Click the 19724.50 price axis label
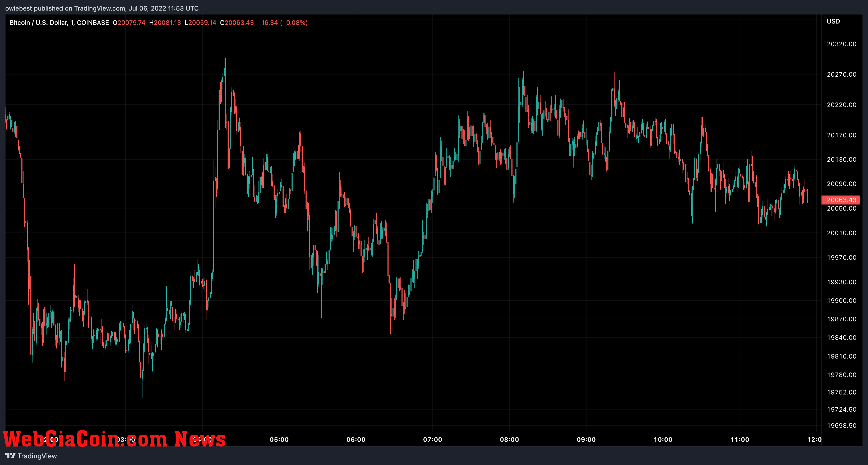The width and height of the screenshot is (868, 465). point(841,410)
